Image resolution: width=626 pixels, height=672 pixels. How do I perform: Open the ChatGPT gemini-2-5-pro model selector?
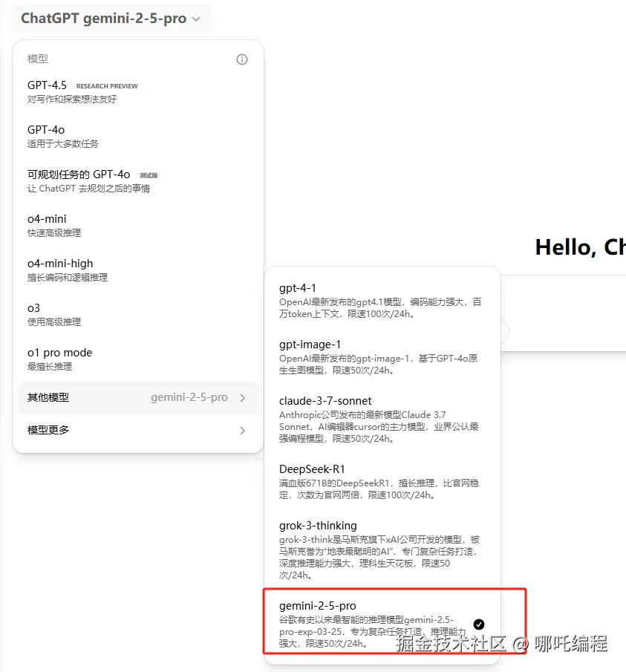[x=111, y=19]
